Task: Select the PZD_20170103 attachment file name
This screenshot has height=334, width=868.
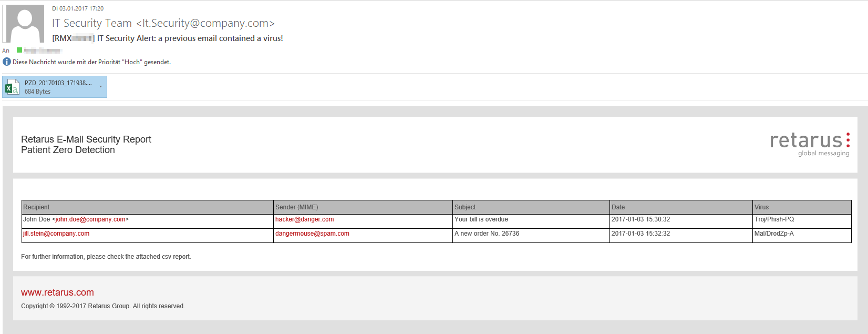Action: coord(58,83)
